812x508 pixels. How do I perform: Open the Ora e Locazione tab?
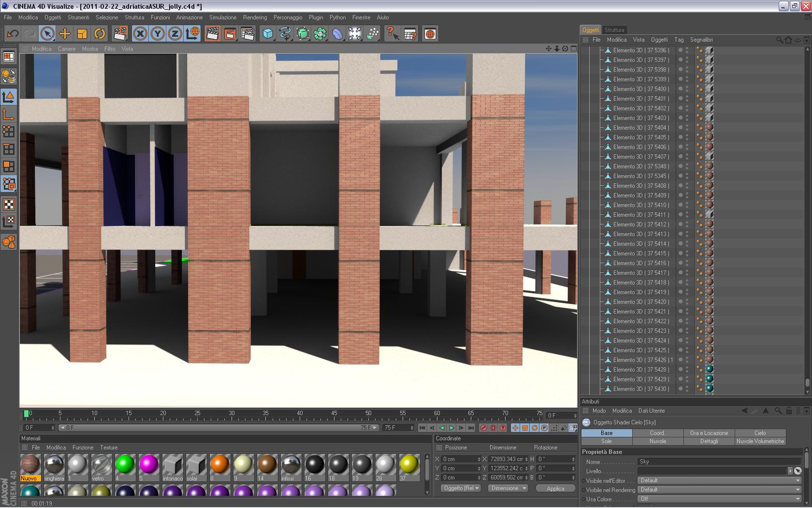coord(709,433)
